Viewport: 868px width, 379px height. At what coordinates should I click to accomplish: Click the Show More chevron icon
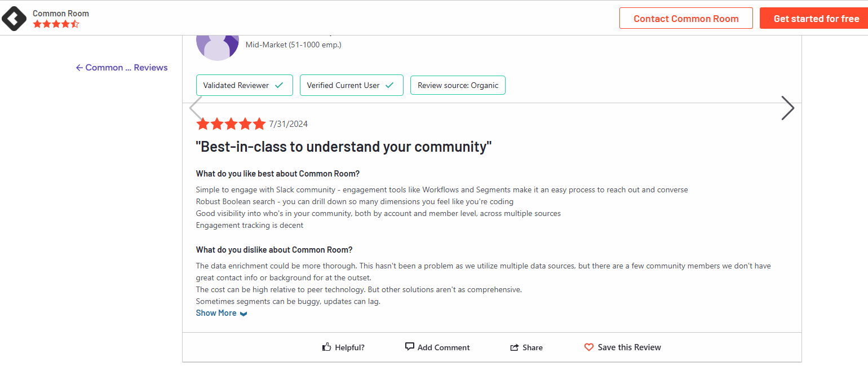point(243,314)
